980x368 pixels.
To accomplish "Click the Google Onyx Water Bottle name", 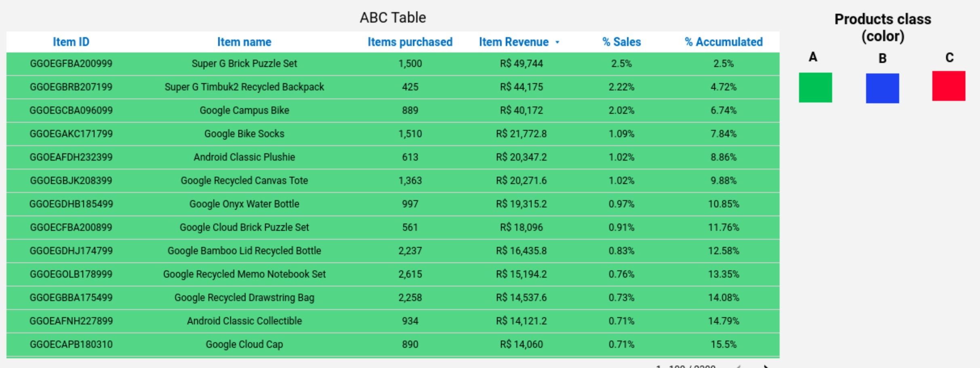I will pos(244,204).
